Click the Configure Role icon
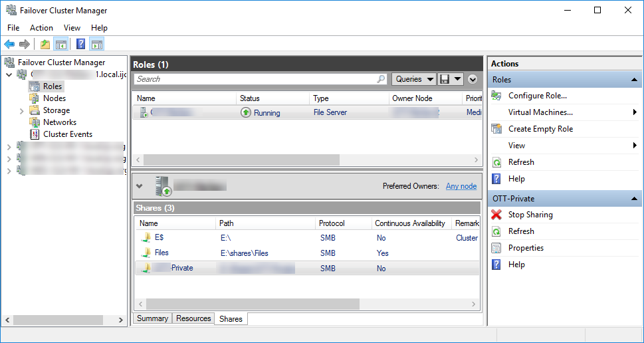644x343 pixels. pos(496,96)
